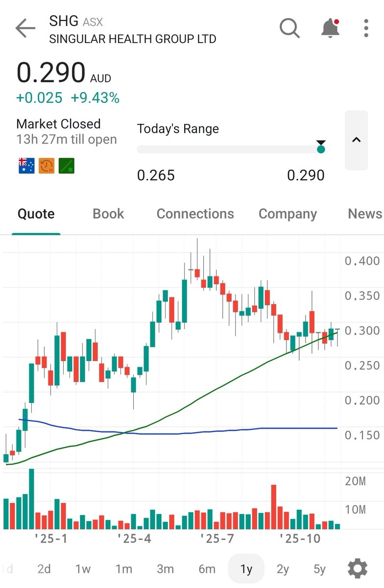The image size is (384, 588).
Task: Open the three-dot overflow menu
Action: (x=366, y=28)
